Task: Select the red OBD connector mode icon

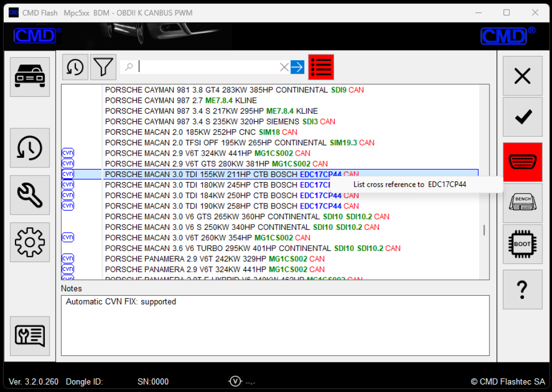Action: 522,162
